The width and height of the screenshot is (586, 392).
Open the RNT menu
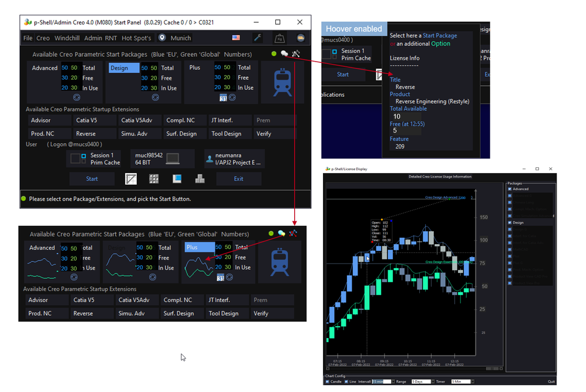pos(111,38)
